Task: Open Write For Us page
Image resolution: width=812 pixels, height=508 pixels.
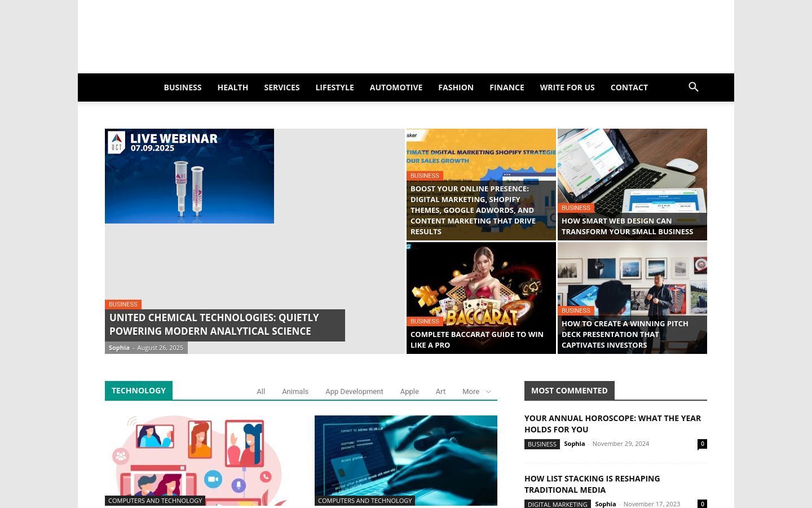Action: [567, 87]
